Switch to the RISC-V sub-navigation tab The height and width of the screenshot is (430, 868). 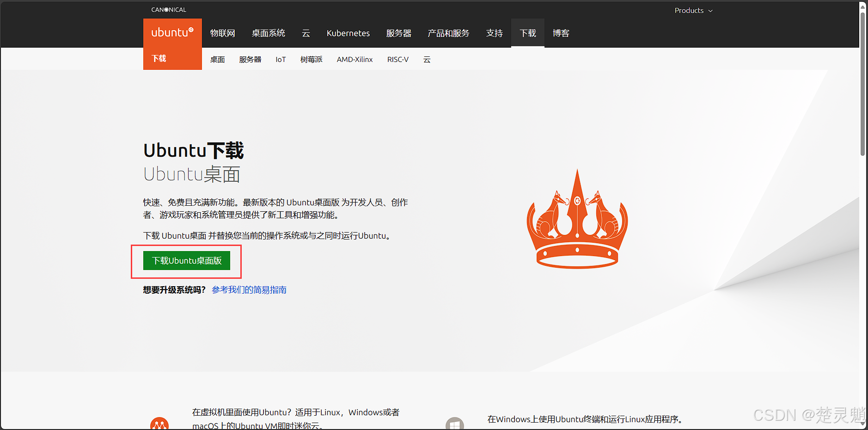click(x=398, y=60)
